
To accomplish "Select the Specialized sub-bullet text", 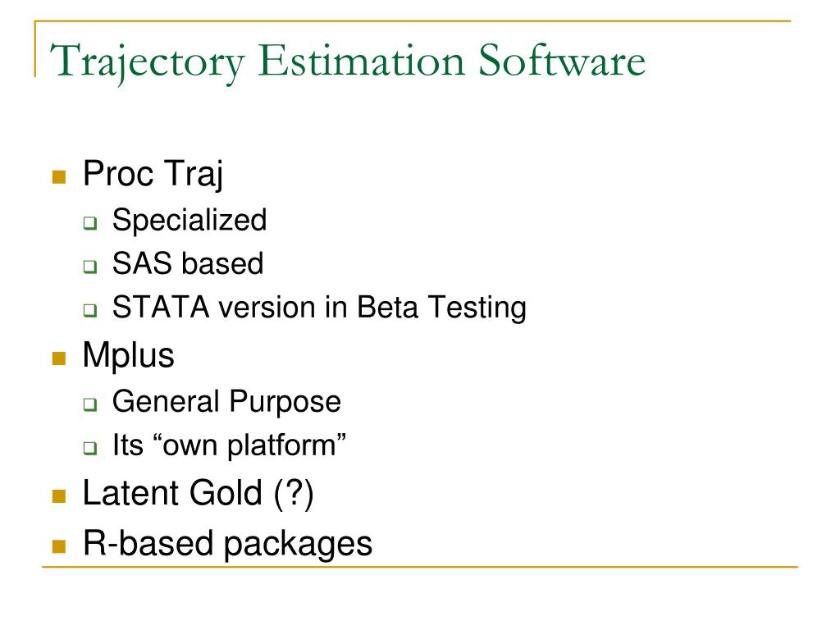I will point(189,221).
